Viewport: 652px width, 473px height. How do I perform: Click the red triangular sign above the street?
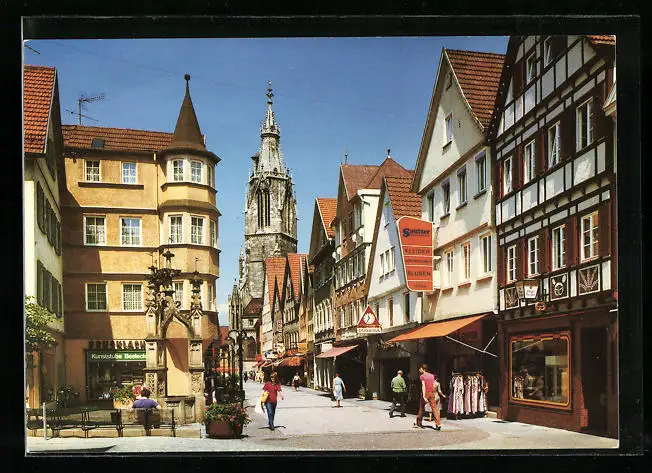click(x=369, y=320)
